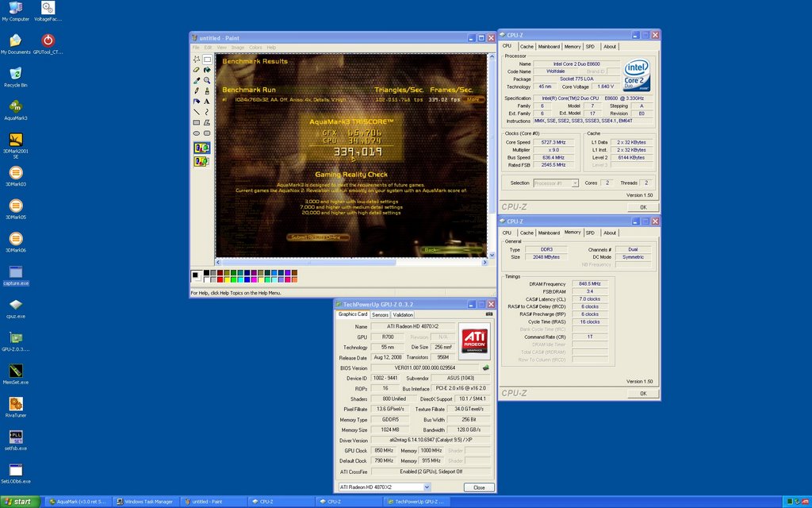
Task: Select the 3DMark2001 SE desktop icon
Action: (x=16, y=145)
